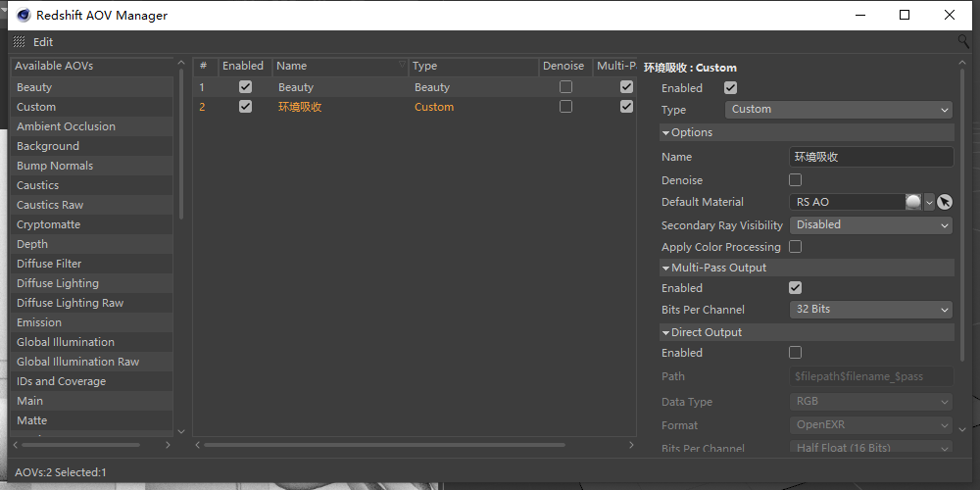The height and width of the screenshot is (490, 980).
Task: Select Background in Available AOVs
Action: 92,146
